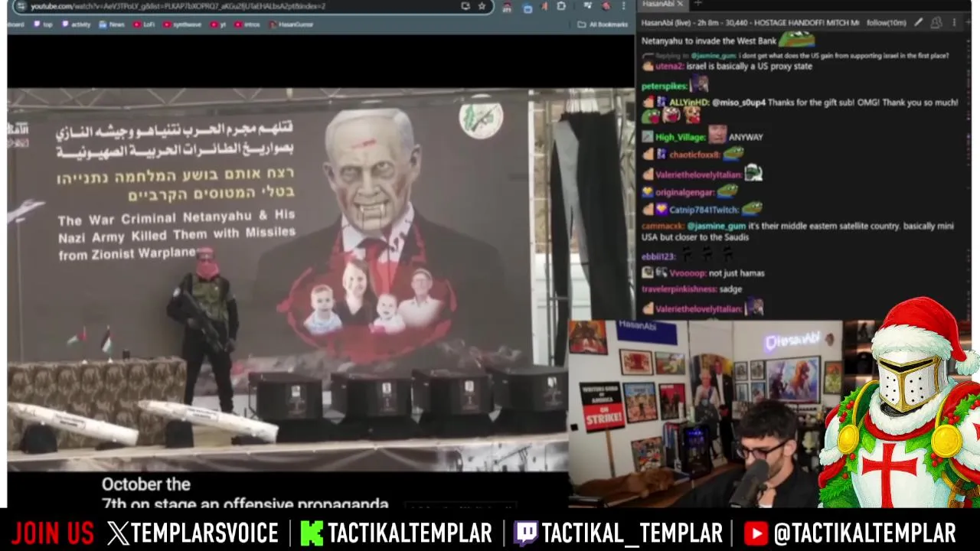Close the HasanAbi chat tab
The image size is (980, 551).
pos(680,4)
